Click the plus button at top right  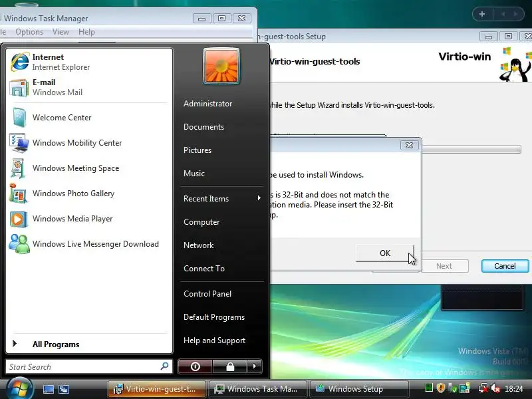[x=482, y=14]
